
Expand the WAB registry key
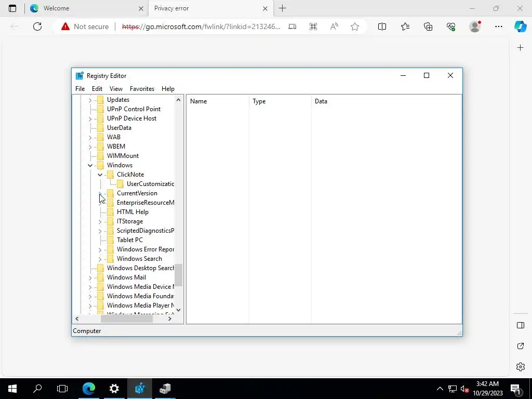pos(90,137)
